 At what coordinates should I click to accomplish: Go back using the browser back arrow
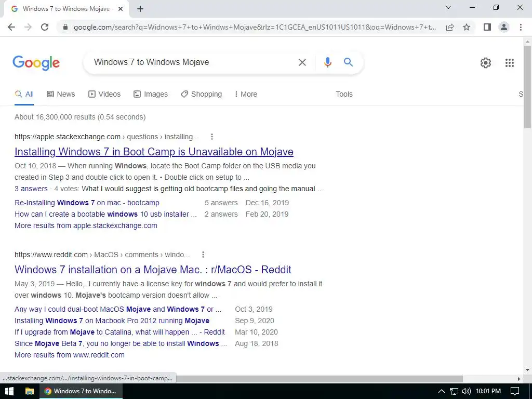[11, 27]
